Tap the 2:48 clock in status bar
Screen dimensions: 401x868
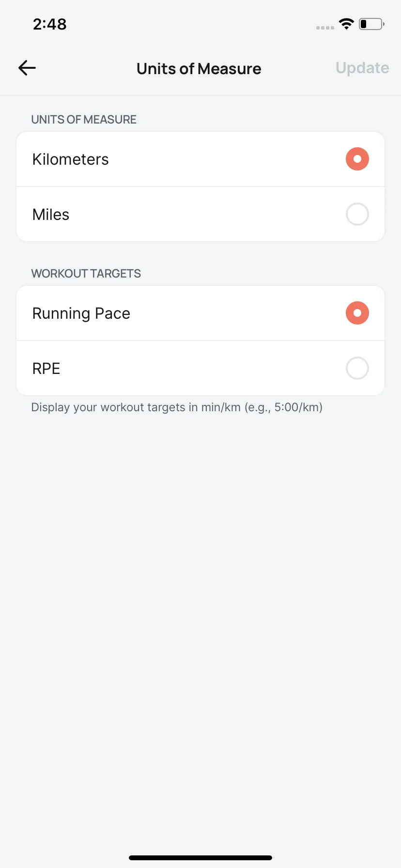point(49,24)
